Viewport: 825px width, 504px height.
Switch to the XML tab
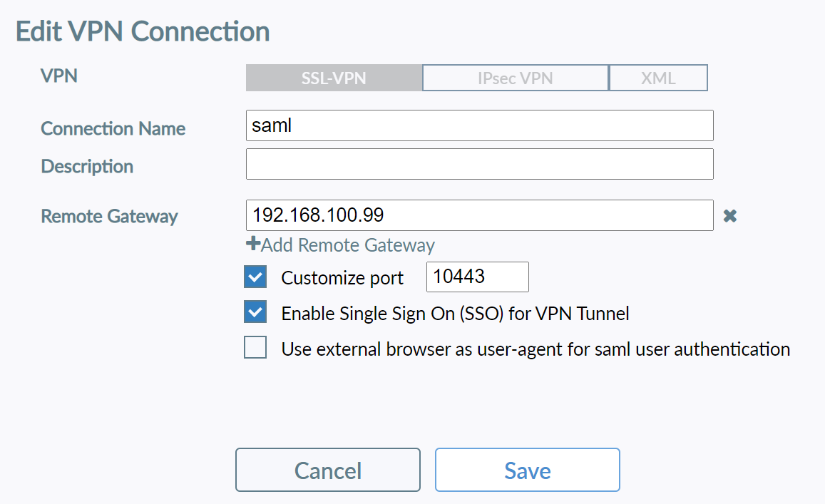click(x=658, y=78)
